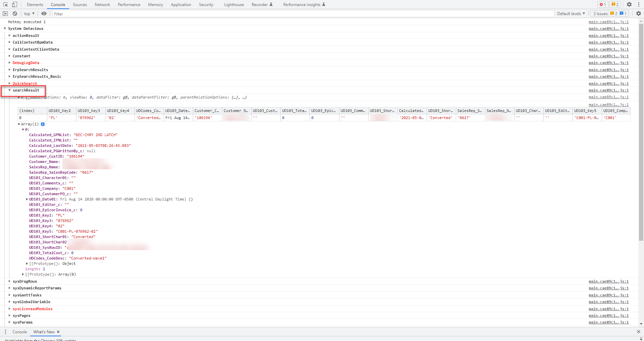Open the Network tab
Screen dimensions: 644x341
tap(102, 5)
